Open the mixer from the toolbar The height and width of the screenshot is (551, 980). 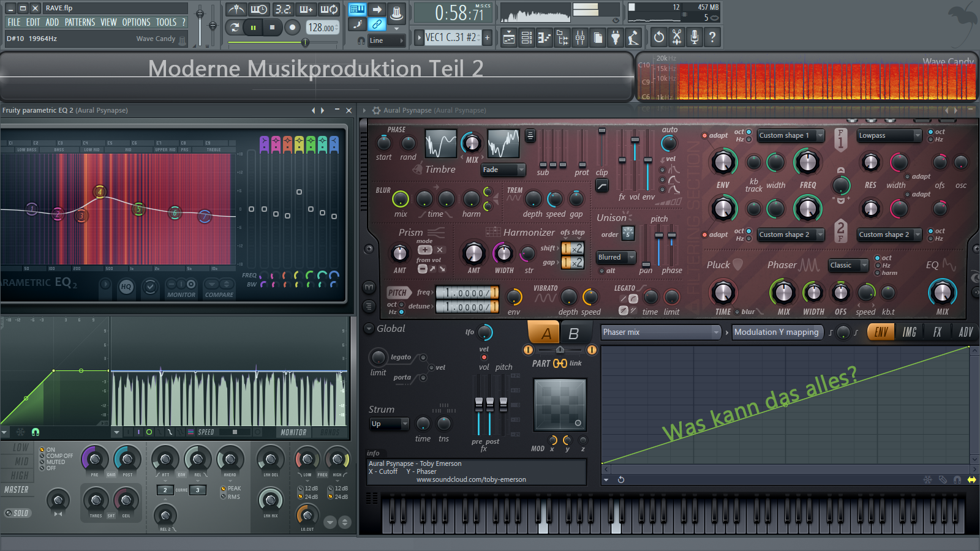pyautogui.click(x=579, y=38)
